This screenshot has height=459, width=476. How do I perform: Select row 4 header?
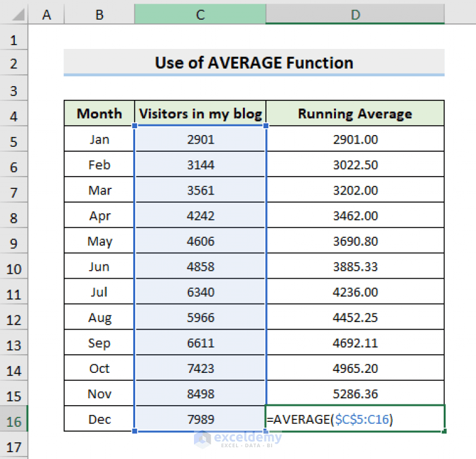click(14, 113)
